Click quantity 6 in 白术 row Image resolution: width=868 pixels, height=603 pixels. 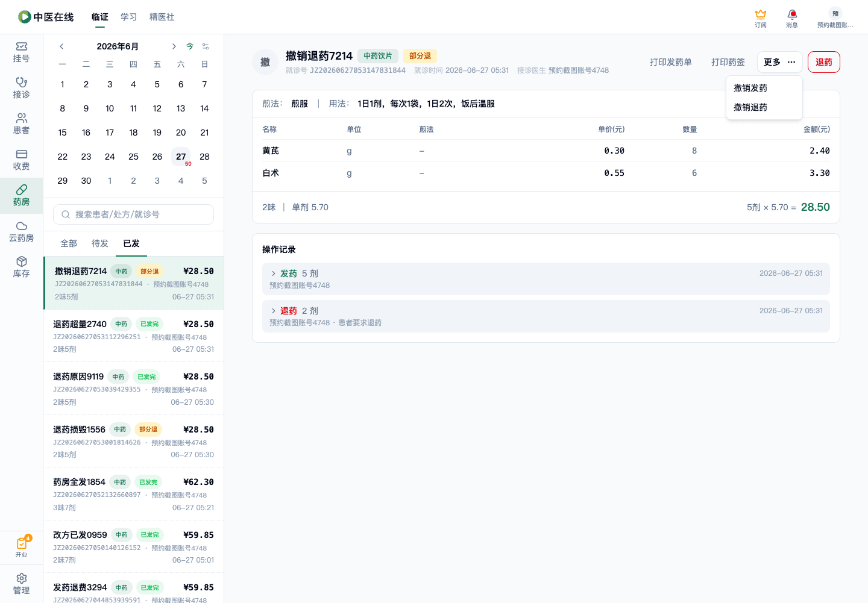[694, 173]
